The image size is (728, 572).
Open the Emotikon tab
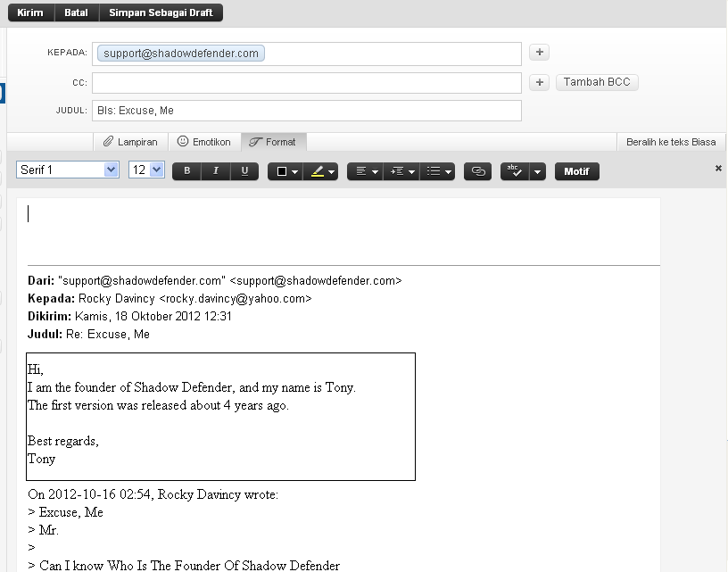[204, 142]
